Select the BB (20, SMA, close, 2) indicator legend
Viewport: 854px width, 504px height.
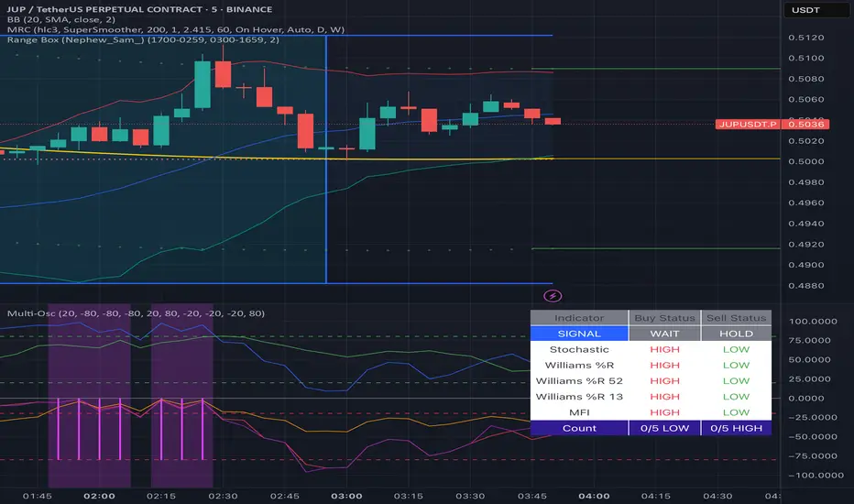(x=61, y=19)
